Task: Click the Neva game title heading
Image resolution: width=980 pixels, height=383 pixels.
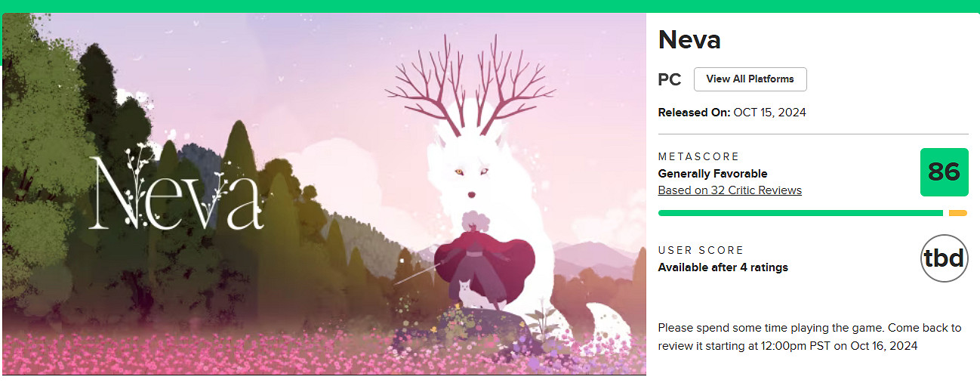Action: click(x=689, y=40)
